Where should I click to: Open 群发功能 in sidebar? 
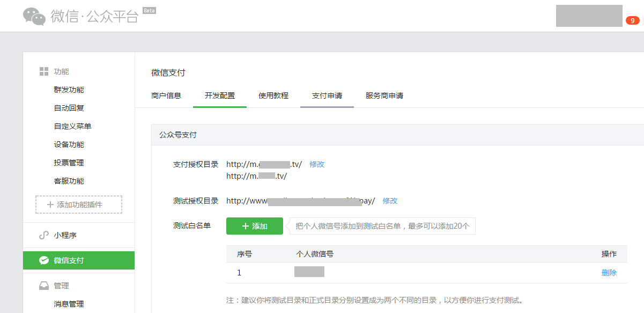tap(69, 90)
